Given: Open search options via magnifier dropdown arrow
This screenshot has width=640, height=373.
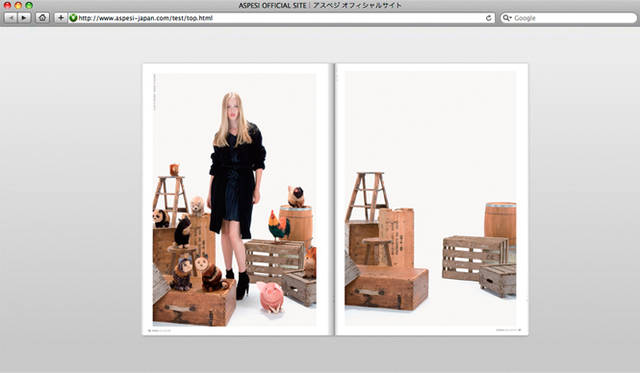Looking at the screenshot, I should [x=507, y=18].
